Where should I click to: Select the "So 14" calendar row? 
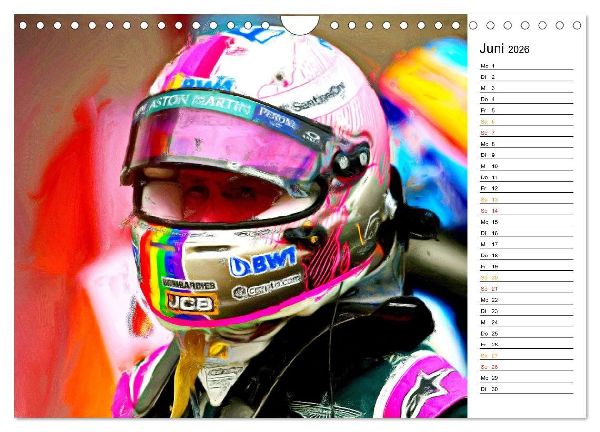coord(527,210)
